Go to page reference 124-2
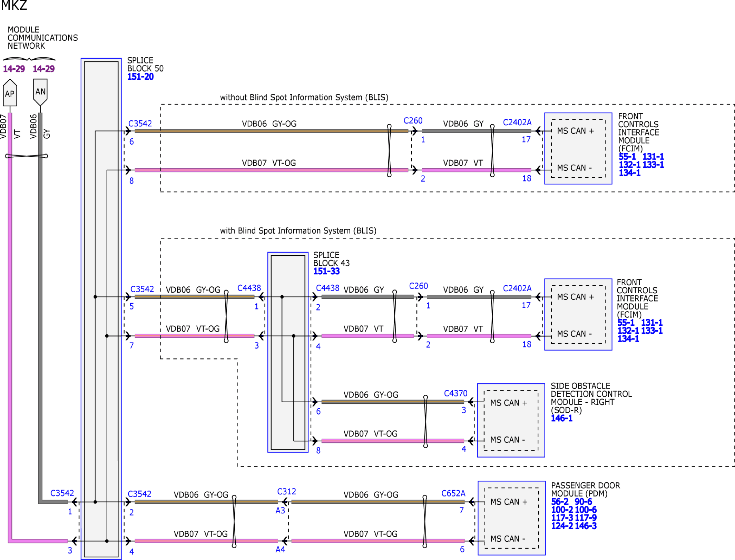 [x=562, y=526]
